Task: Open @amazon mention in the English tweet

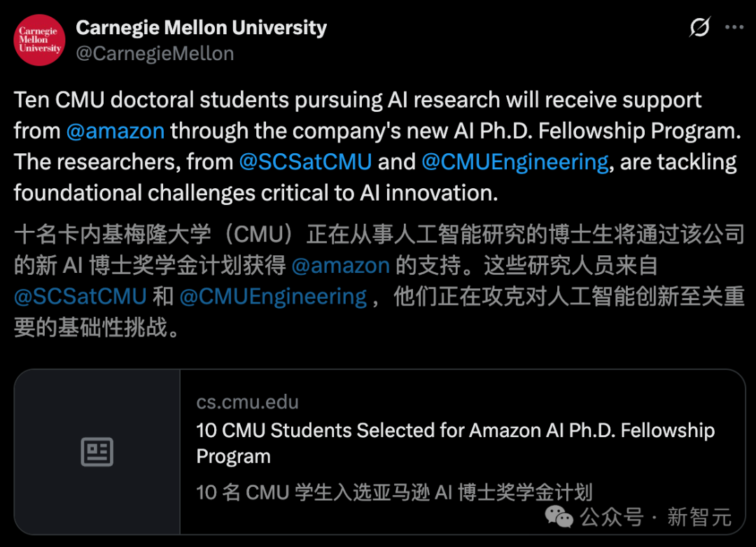Action: [115, 131]
